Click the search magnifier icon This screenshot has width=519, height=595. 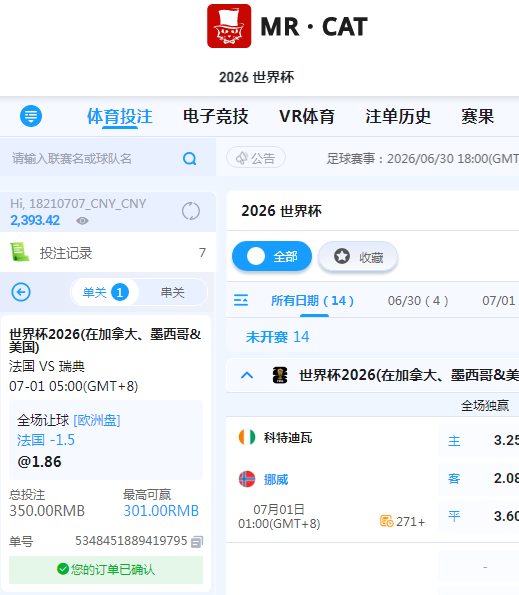(x=189, y=158)
